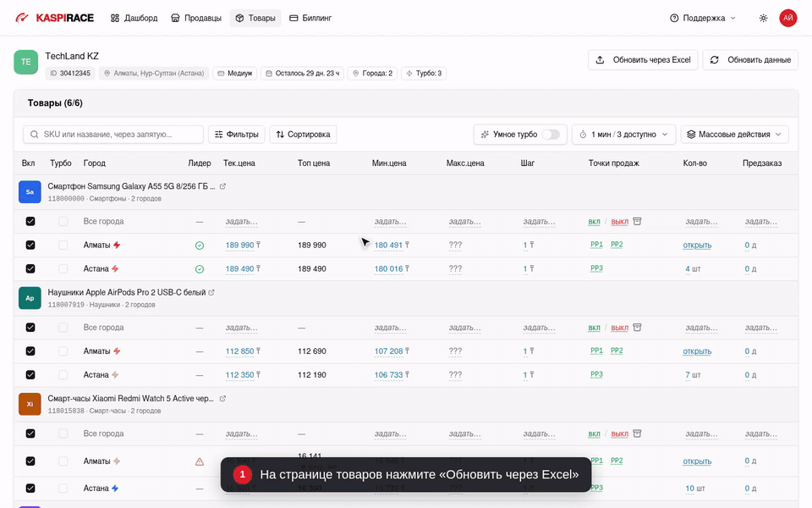812x508 pixels.
Task: Click the Турбо: 3 badge
Action: 424,73
